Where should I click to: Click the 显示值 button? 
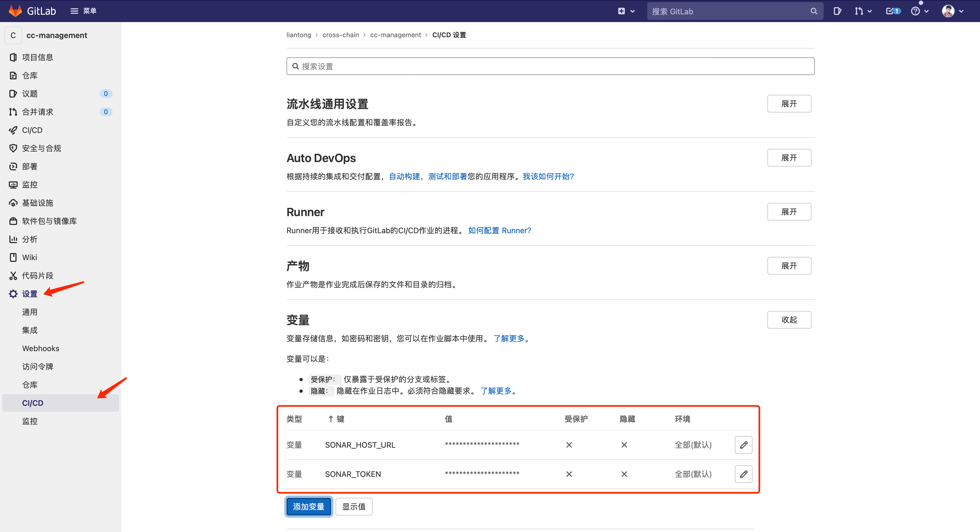354,507
